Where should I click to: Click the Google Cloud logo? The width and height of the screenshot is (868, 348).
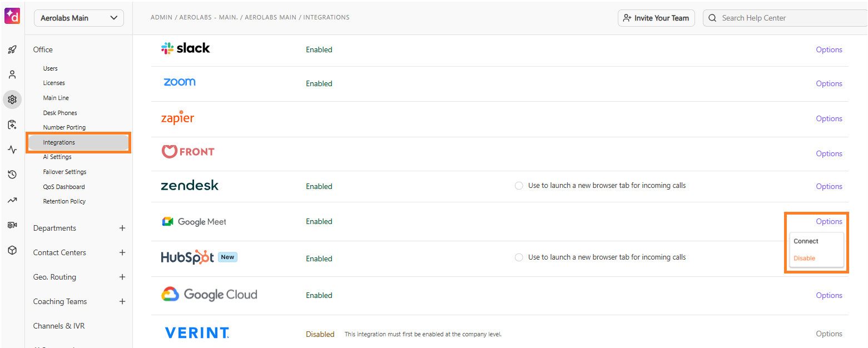[209, 294]
